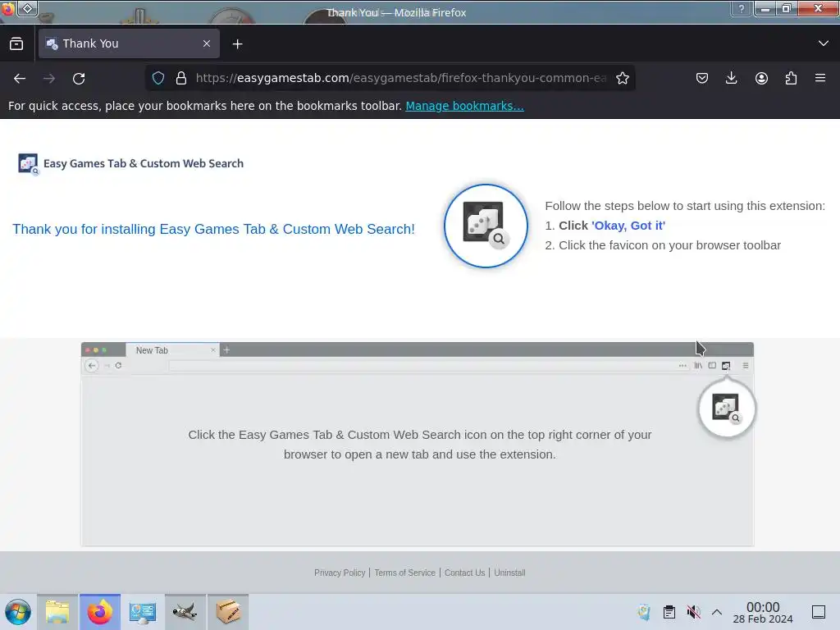This screenshot has width=840, height=630.
Task: Bookmark this page with star icon
Action: (x=623, y=78)
